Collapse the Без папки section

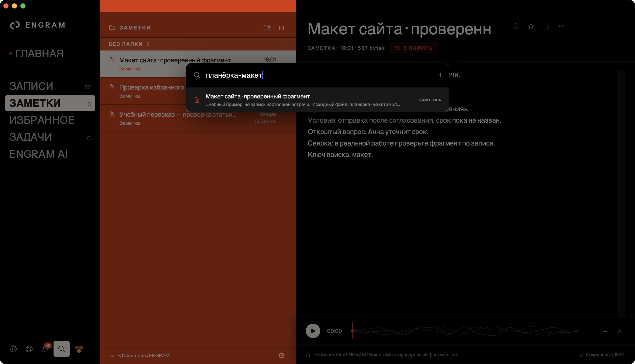point(285,44)
